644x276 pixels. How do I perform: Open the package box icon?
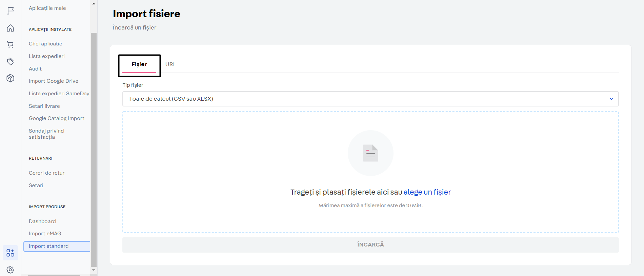(x=11, y=78)
